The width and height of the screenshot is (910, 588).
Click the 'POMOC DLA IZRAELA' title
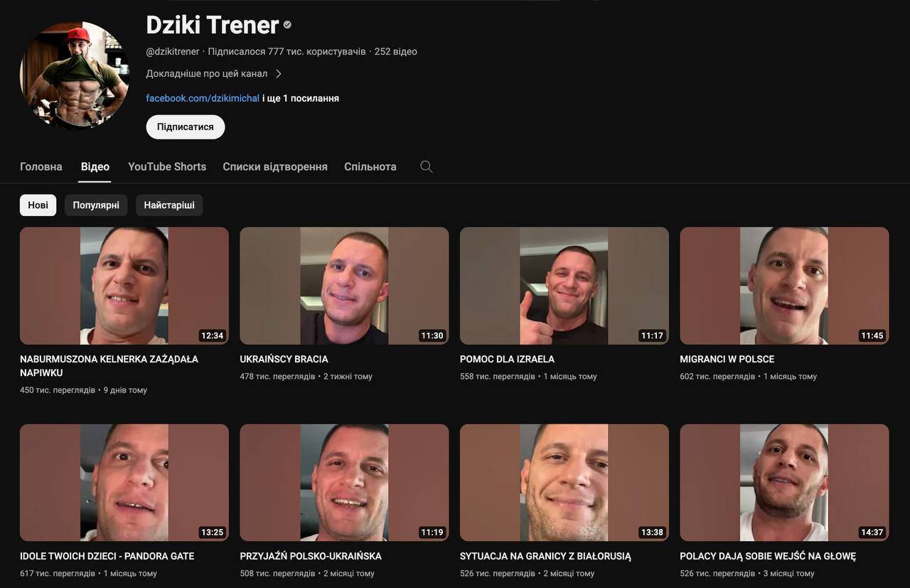[507, 359]
